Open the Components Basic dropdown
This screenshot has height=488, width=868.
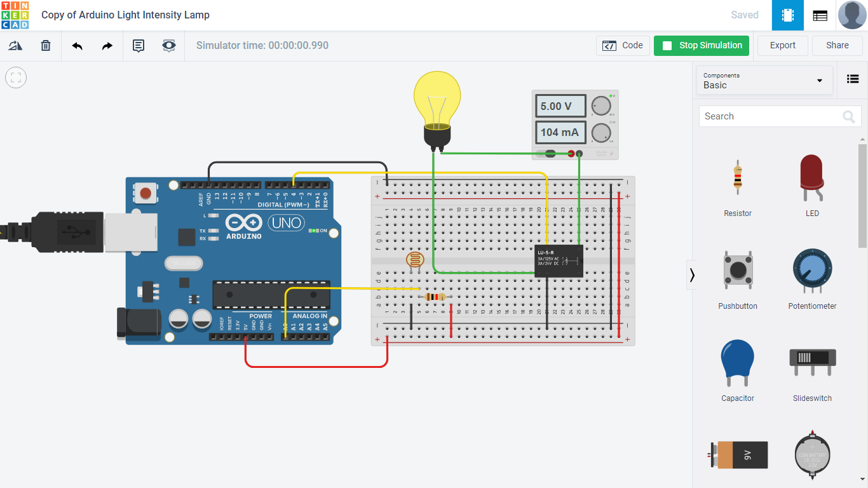click(764, 80)
